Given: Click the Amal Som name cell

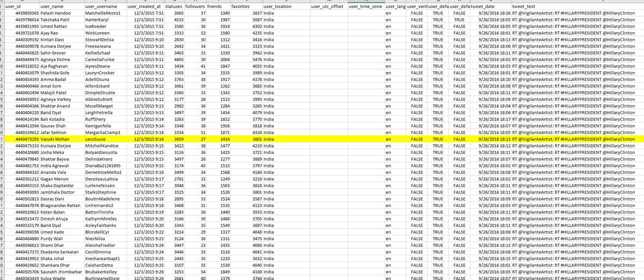Looking at the screenshot, I should coord(62,85).
